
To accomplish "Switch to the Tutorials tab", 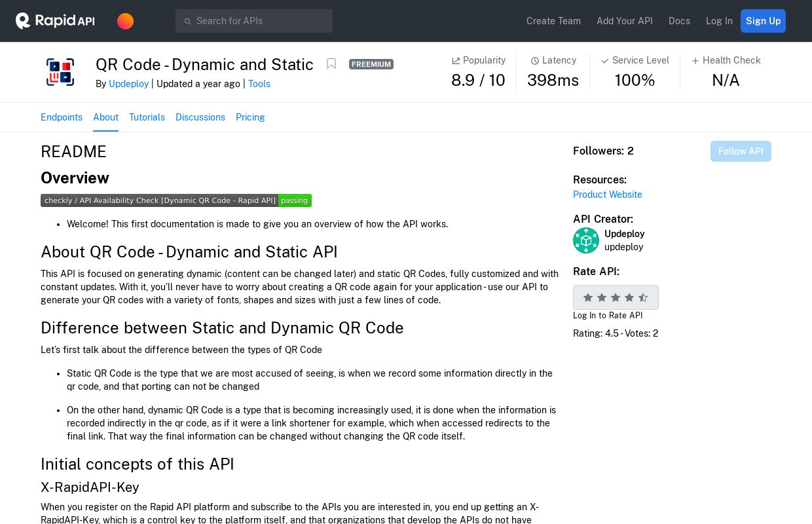I will 147,117.
